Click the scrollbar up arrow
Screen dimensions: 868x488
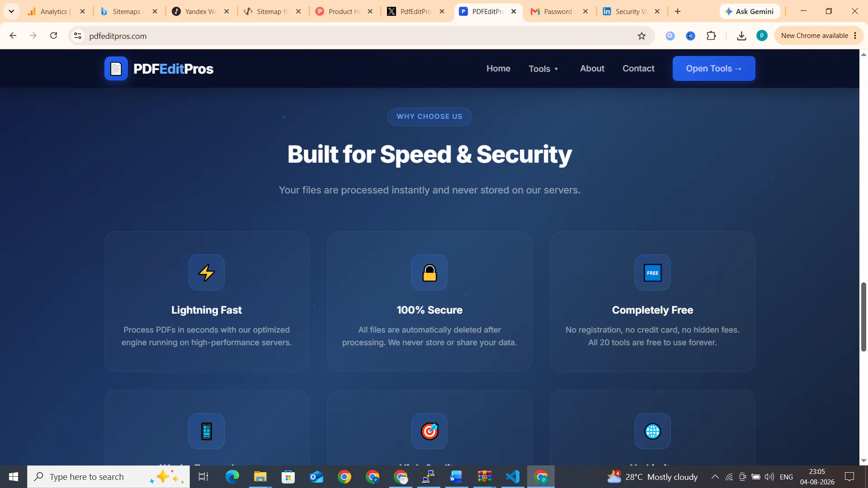863,54
